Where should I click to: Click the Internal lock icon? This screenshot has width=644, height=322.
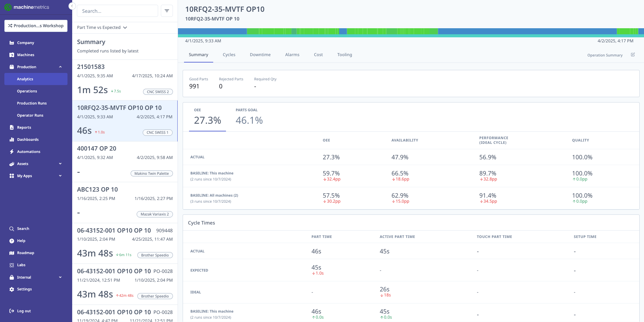click(12, 277)
